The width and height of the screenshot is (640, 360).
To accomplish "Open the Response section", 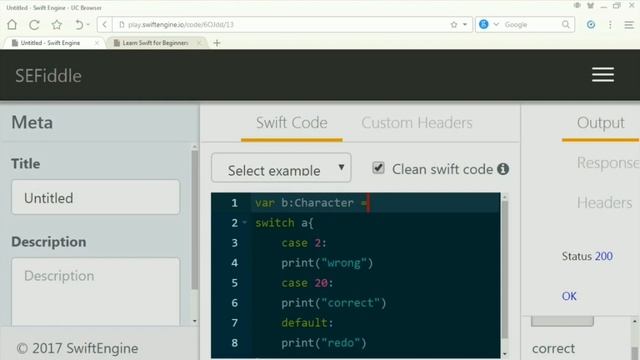I will [x=608, y=163].
